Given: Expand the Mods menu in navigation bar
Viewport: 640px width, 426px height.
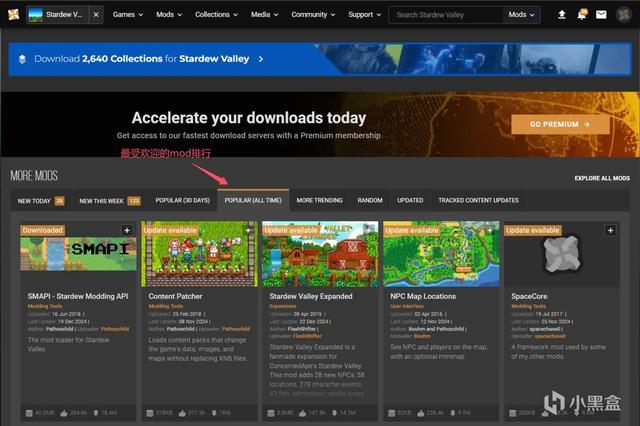Looking at the screenshot, I should click(169, 15).
